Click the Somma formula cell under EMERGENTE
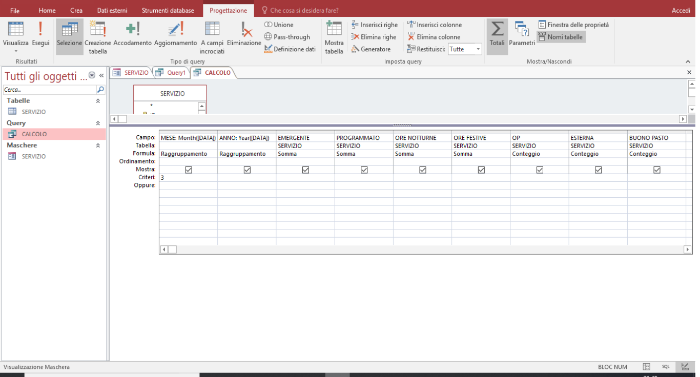 (x=305, y=154)
